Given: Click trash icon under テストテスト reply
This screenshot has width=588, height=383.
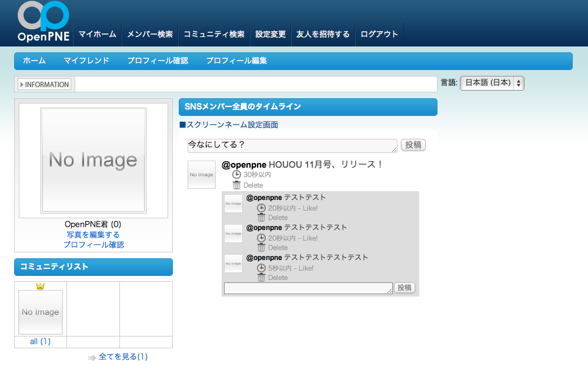Looking at the screenshot, I should tap(261, 218).
